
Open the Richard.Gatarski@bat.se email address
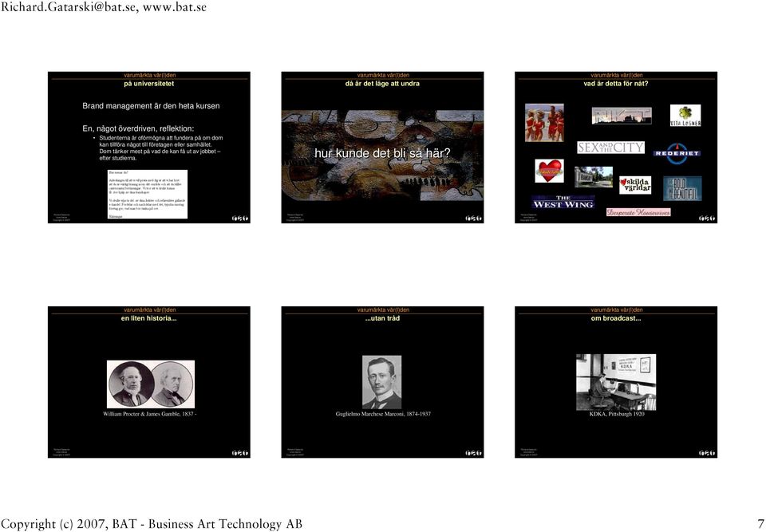[x=69, y=7]
